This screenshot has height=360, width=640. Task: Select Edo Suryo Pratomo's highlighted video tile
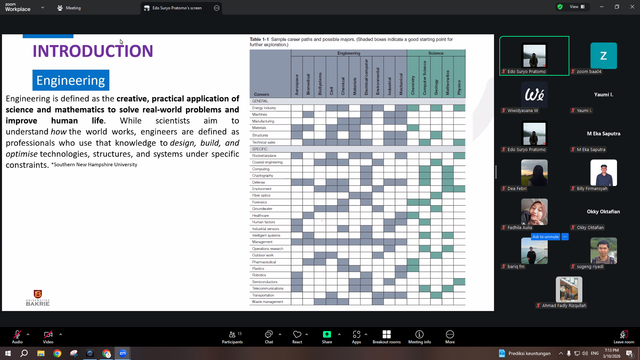[534, 56]
